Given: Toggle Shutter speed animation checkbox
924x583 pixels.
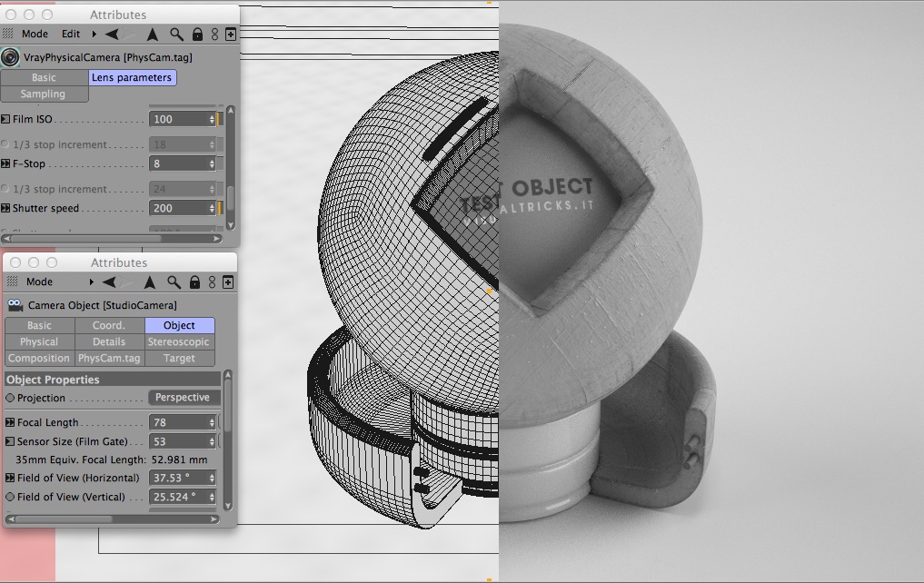Looking at the screenshot, I should tap(5, 208).
